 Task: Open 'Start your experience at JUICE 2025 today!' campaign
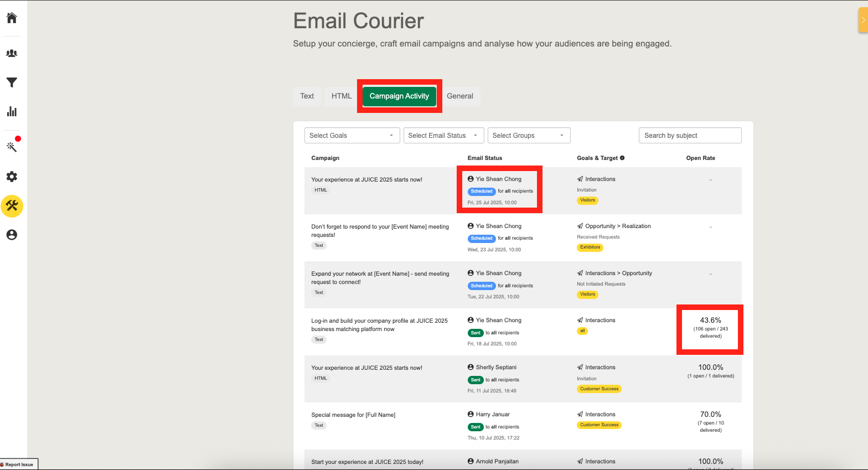(x=367, y=462)
